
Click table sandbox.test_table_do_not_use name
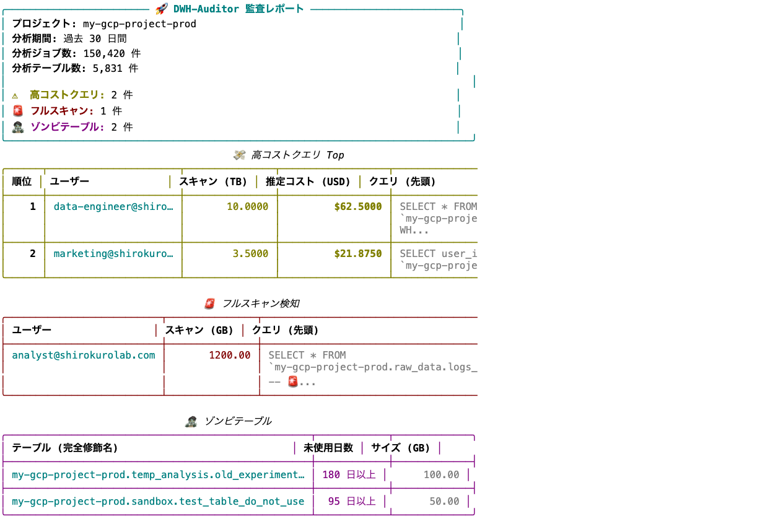click(159, 502)
